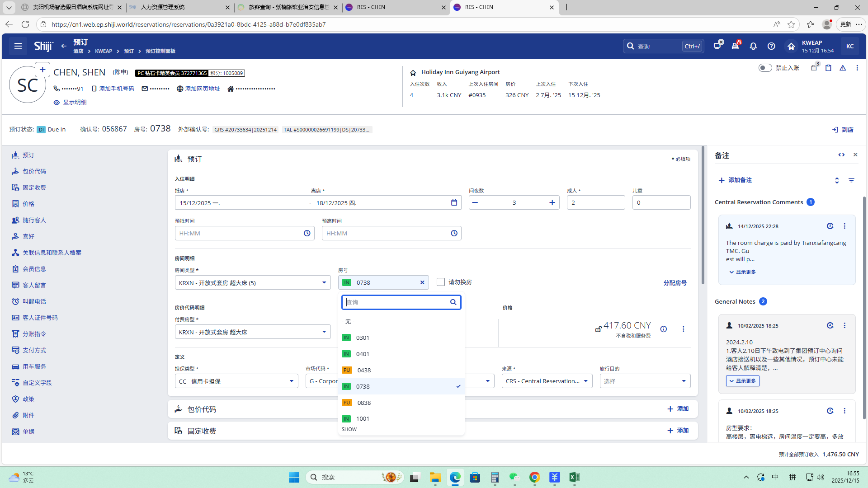The image size is (868, 488).
Task: Open the 房间类型 dropdown
Action: pos(324,283)
